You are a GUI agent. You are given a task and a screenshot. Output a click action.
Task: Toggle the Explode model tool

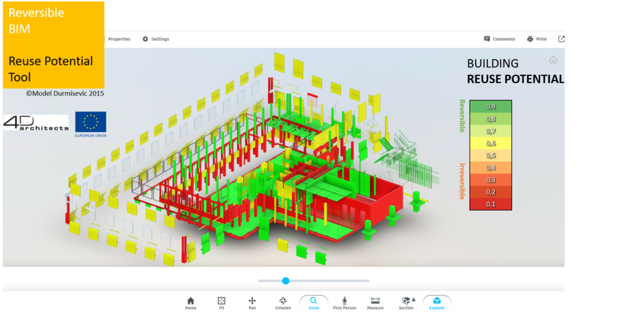point(437,302)
